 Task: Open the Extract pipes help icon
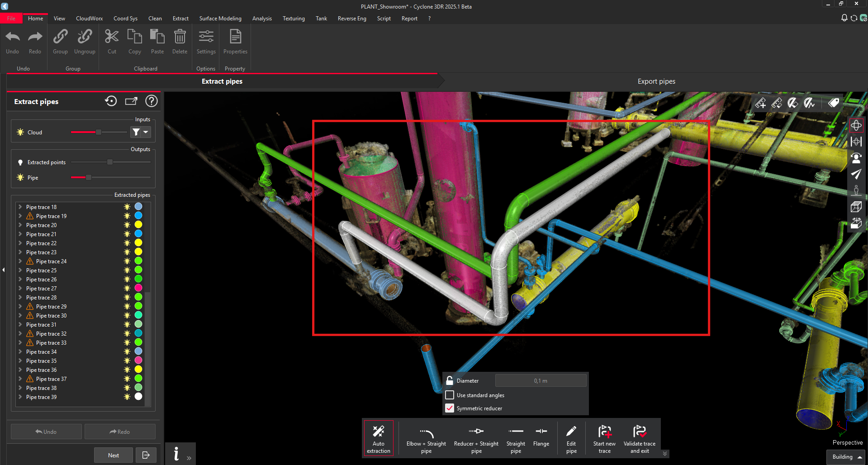152,101
